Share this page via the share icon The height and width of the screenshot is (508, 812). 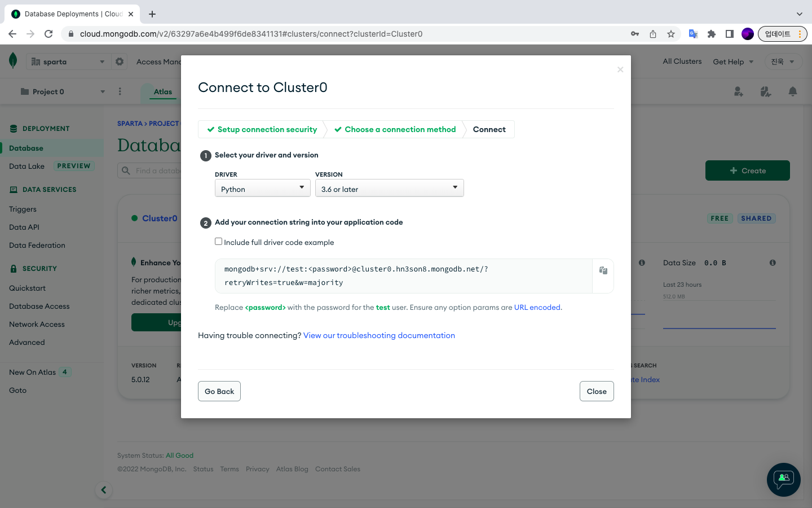653,34
